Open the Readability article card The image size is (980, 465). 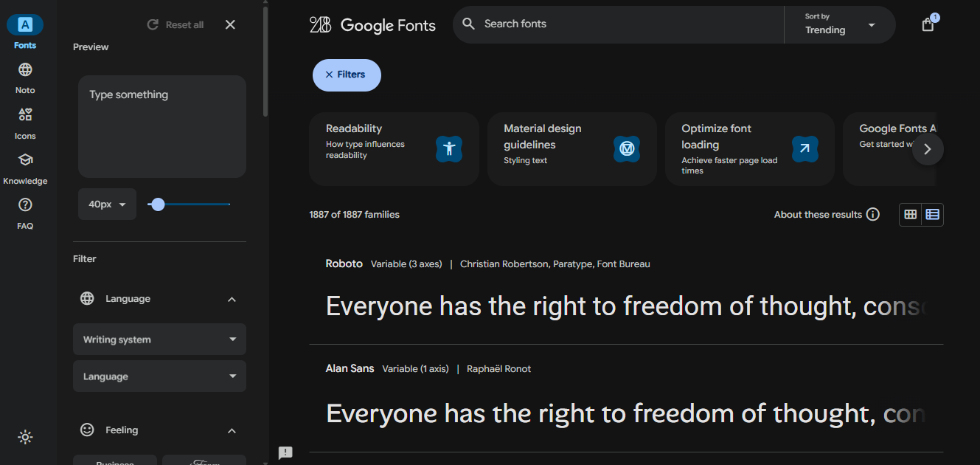[394, 148]
